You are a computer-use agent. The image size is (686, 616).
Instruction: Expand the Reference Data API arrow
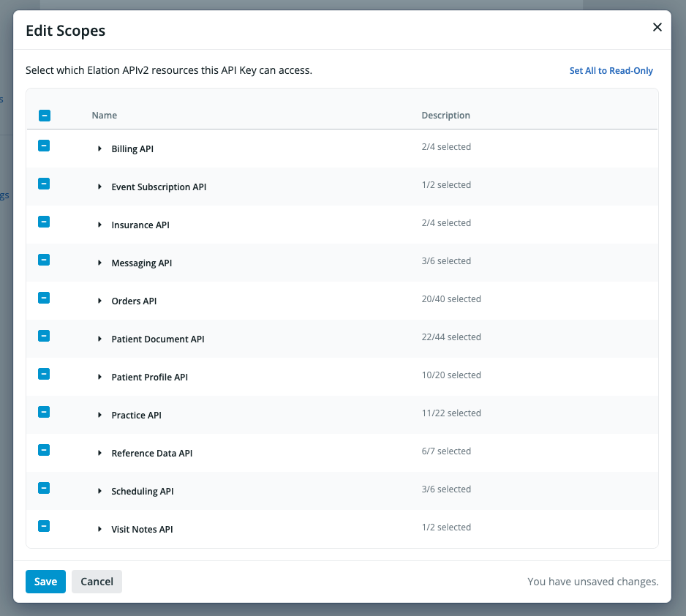99,454
